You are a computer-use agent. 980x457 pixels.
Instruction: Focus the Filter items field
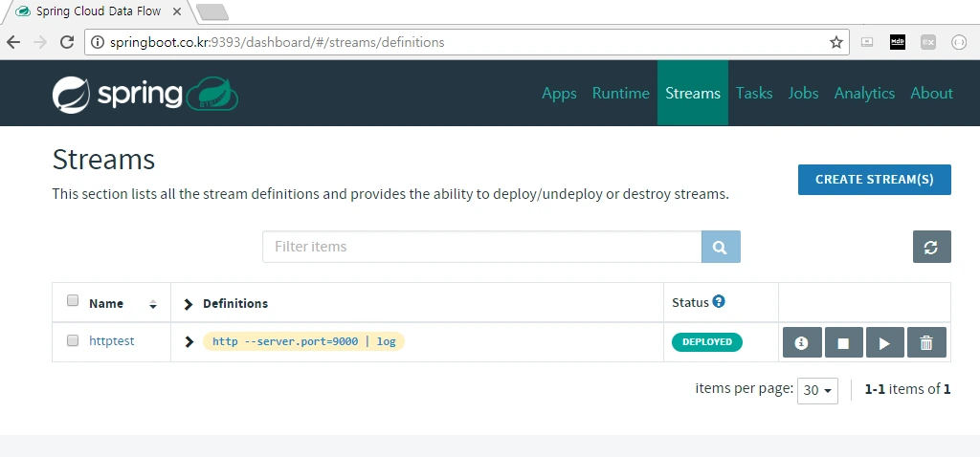[482, 247]
